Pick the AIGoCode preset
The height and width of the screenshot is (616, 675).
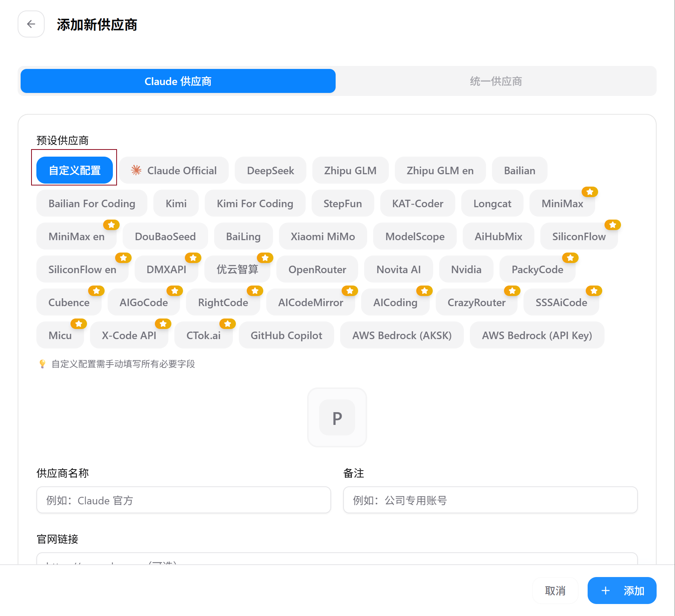[x=144, y=302]
